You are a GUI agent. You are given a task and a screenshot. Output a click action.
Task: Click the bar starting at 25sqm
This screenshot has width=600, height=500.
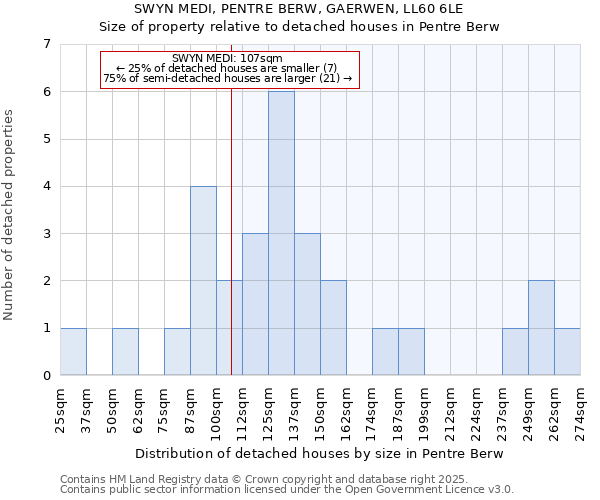pos(73,351)
